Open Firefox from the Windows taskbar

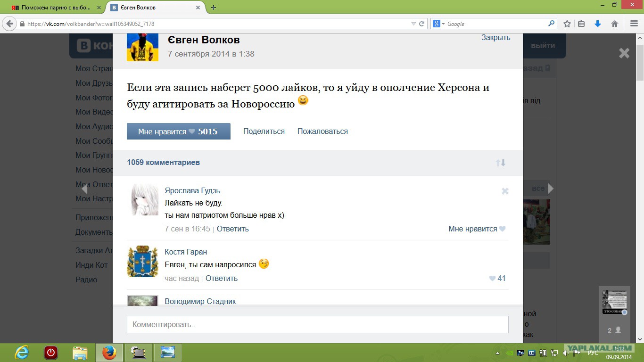coord(109,353)
